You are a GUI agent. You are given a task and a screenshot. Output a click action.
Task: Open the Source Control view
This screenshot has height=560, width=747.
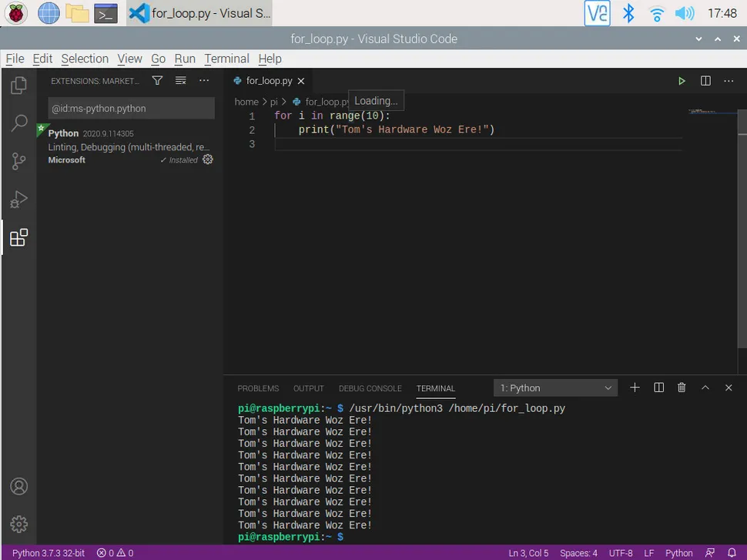click(x=18, y=161)
